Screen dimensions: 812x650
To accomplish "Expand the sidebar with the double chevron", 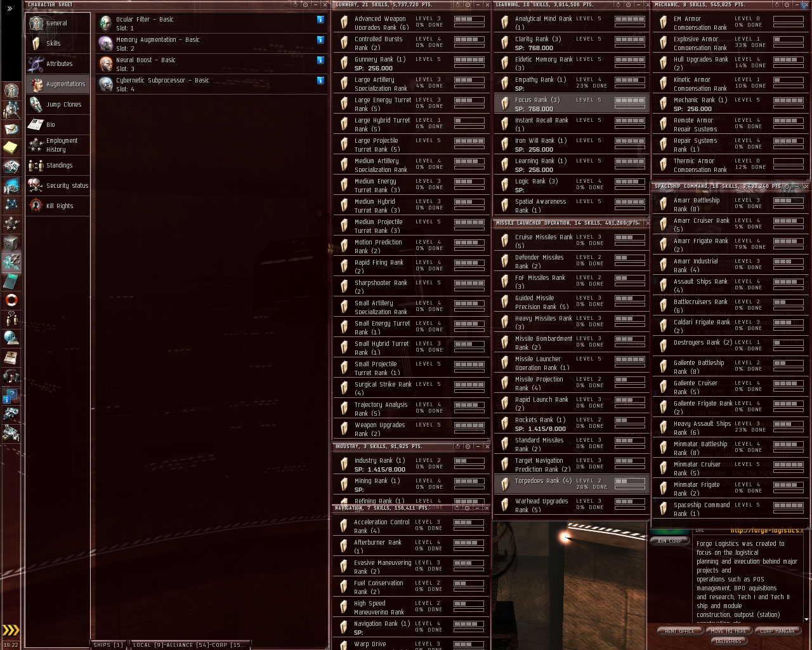I will [x=10, y=8].
